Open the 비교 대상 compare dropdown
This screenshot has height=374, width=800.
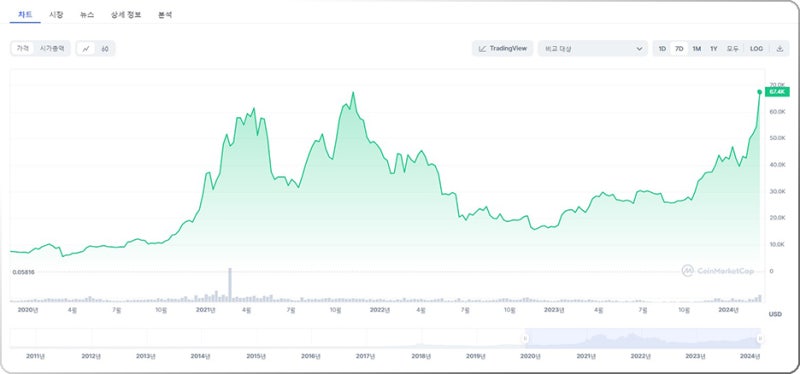[593, 48]
